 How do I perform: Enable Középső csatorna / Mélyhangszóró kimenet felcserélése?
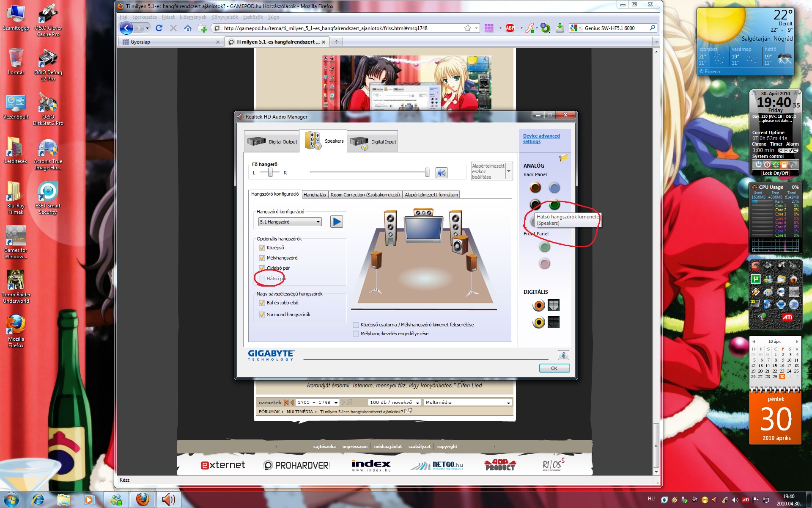click(x=356, y=325)
